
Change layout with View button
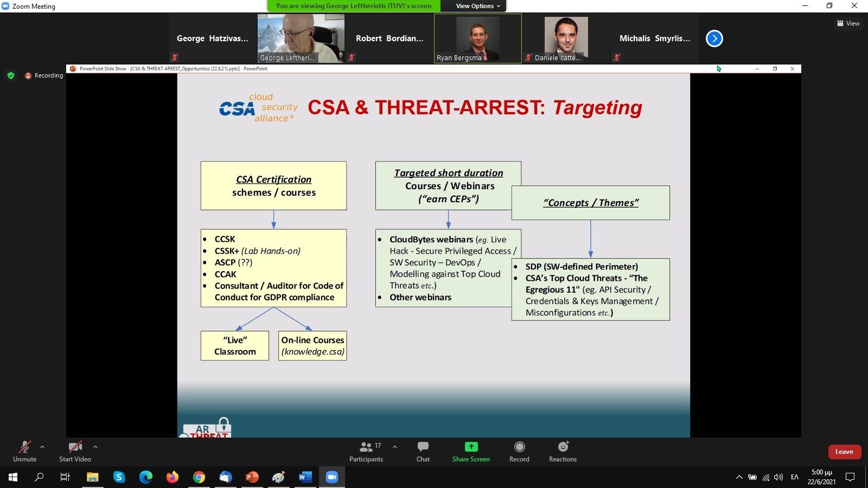848,23
